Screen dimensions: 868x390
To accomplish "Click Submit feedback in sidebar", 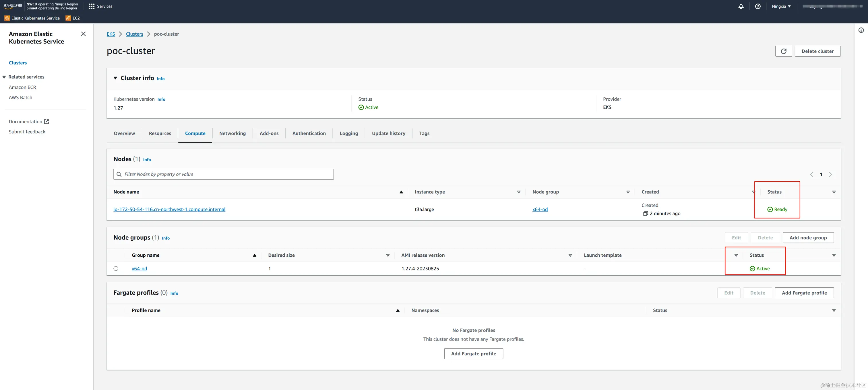I will coord(27,132).
